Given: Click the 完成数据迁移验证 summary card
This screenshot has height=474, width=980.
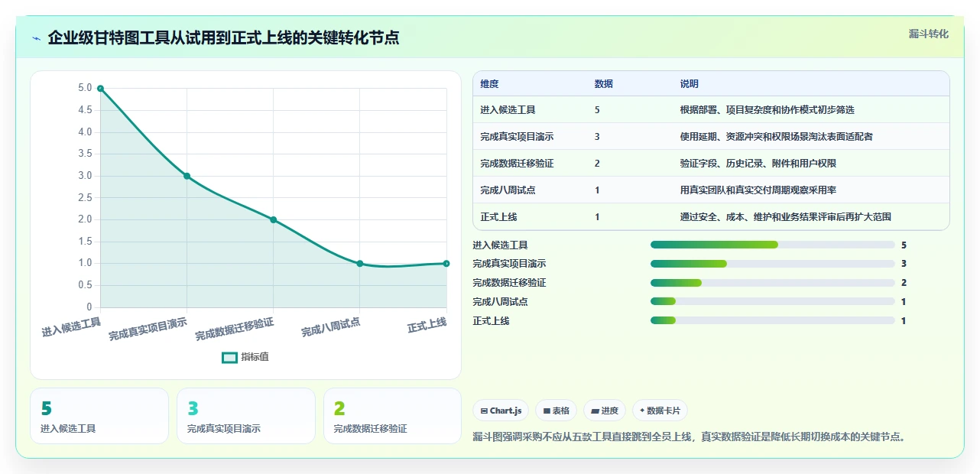Looking at the screenshot, I should [393, 416].
